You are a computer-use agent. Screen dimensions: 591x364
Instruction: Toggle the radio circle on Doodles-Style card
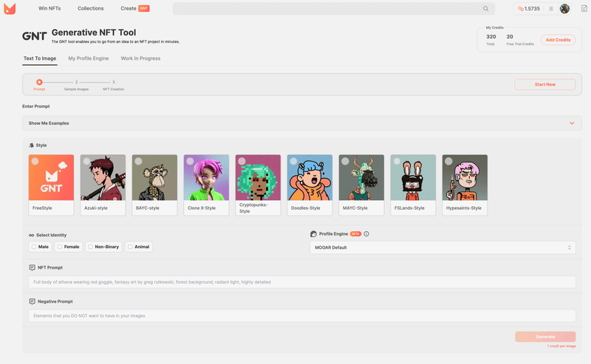pos(293,161)
